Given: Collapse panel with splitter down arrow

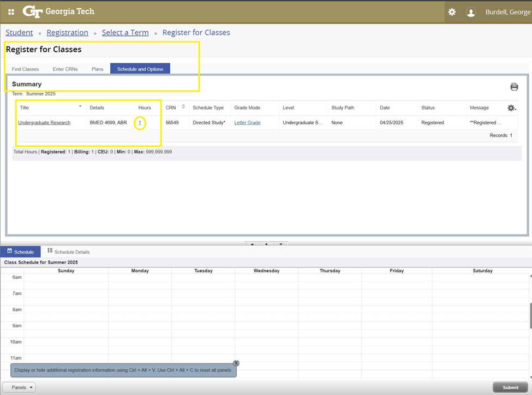Looking at the screenshot, I should click(x=281, y=244).
